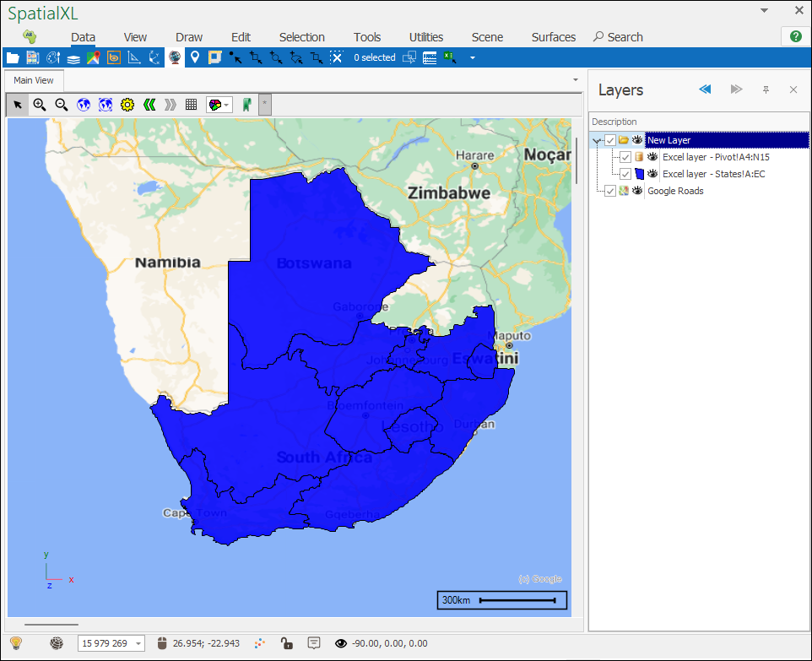This screenshot has height=661, width=812.
Task: Open the Selection menu tab
Action: [301, 37]
